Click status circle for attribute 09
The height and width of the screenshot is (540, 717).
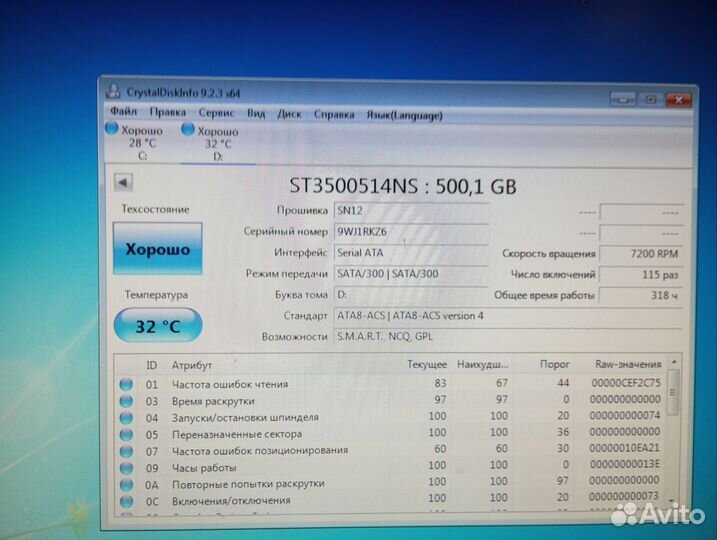(x=127, y=467)
